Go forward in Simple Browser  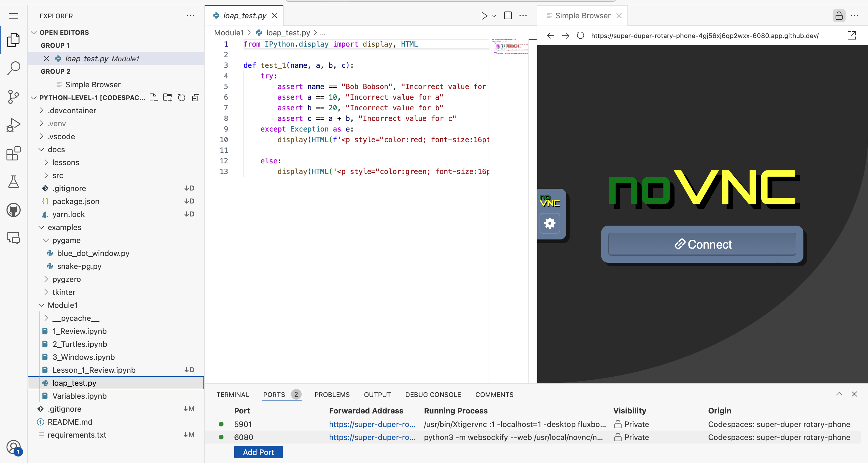[x=565, y=36]
